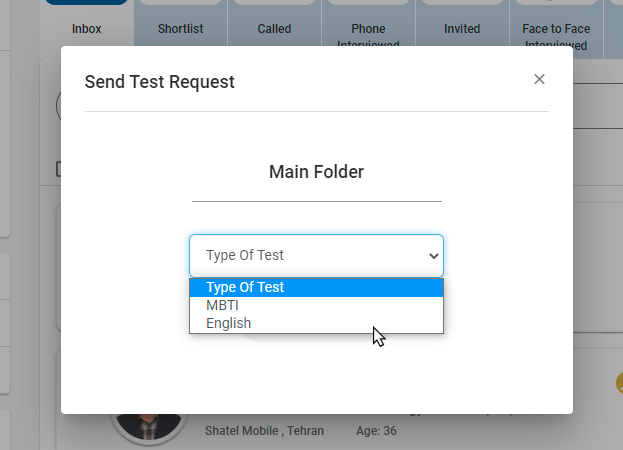623x450 pixels.
Task: Click the Send Test Request title
Action: coord(160,82)
